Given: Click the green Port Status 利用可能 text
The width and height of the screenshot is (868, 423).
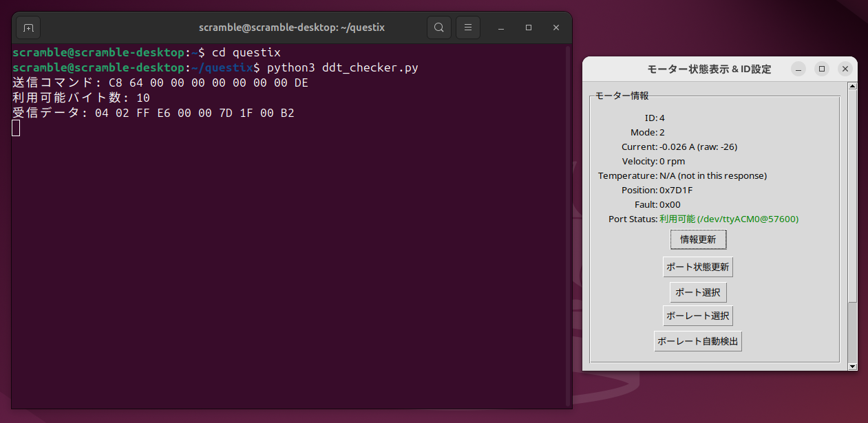Looking at the screenshot, I should pyautogui.click(x=729, y=219).
